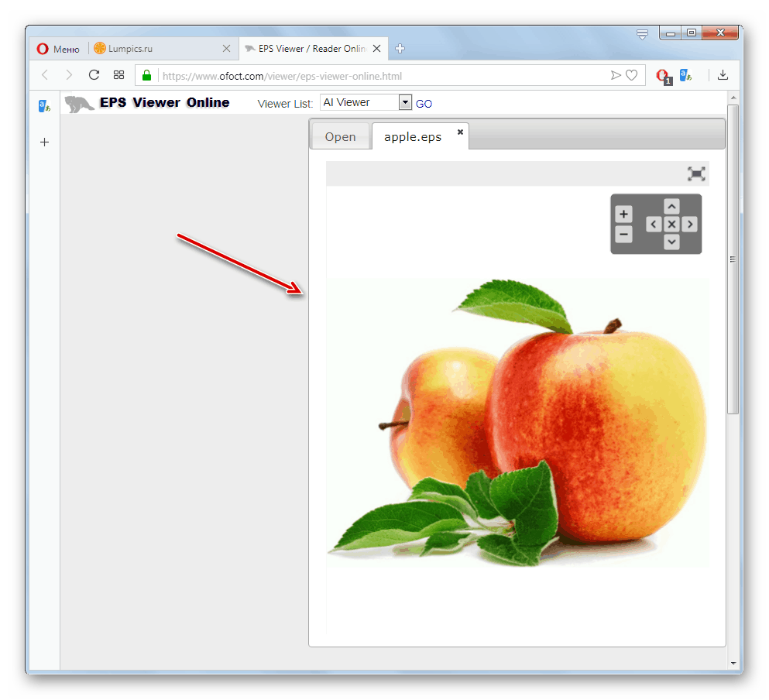Toggle fullscreen view of the image
The image size is (769, 700).
(x=696, y=173)
